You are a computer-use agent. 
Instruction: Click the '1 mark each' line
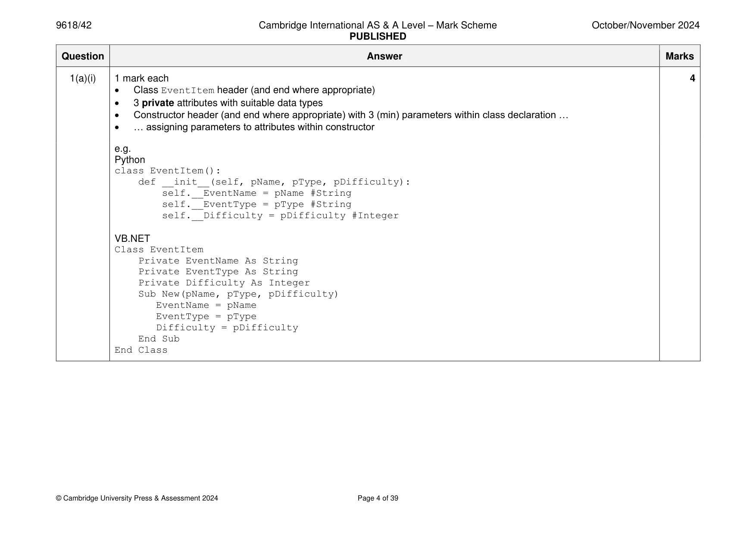point(141,78)
